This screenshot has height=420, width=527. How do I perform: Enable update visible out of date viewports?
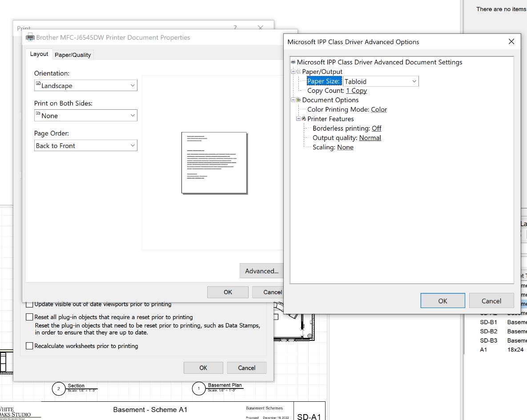pos(30,304)
